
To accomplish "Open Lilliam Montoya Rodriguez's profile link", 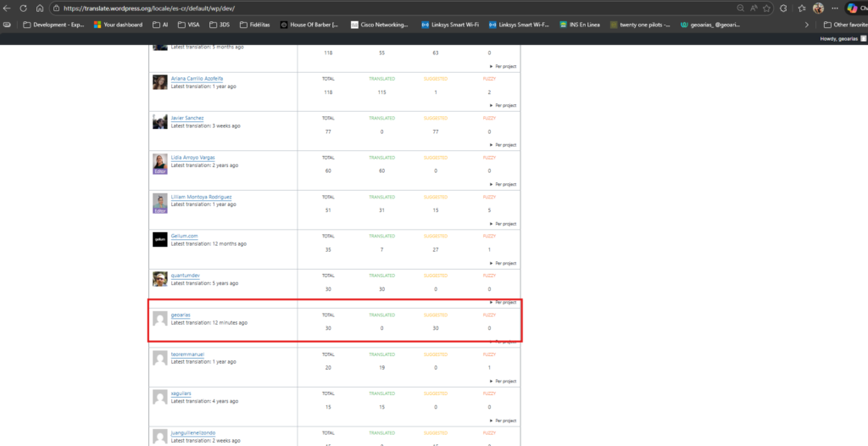I will [201, 197].
